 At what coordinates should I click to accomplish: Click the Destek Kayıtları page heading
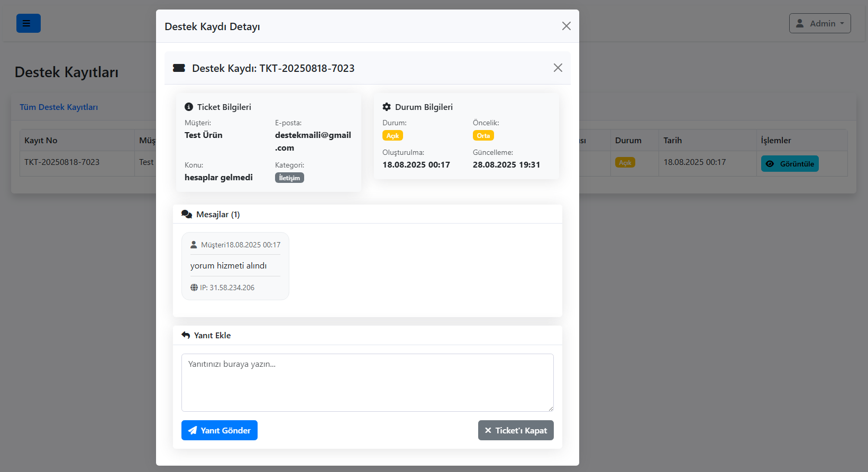point(67,72)
